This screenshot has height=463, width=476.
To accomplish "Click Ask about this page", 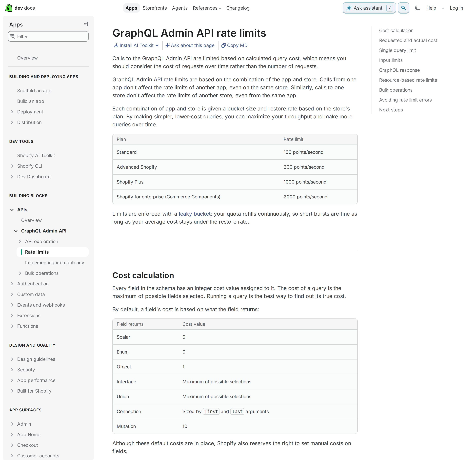I will (x=190, y=45).
